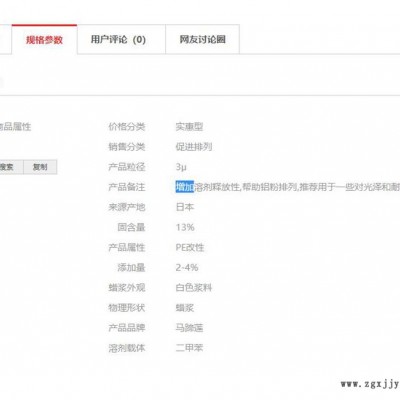Screen dimensions: 400x400
Task: Select the 产品粒径 label
Action: click(127, 167)
